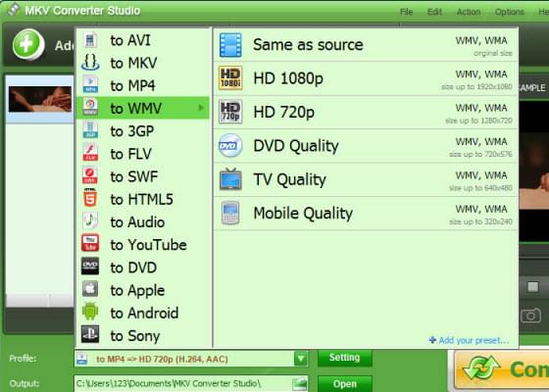The image size is (549, 392).
Task: Click the Audio music note icon
Action: pyautogui.click(x=90, y=221)
